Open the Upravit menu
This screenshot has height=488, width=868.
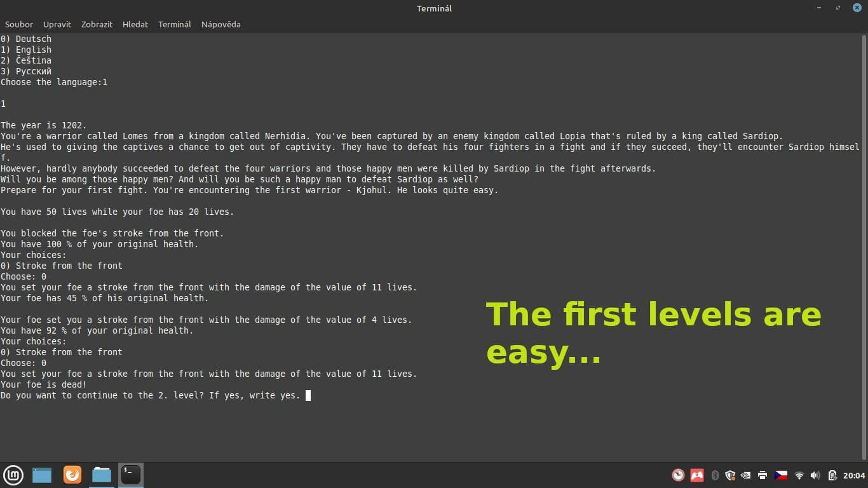(57, 24)
